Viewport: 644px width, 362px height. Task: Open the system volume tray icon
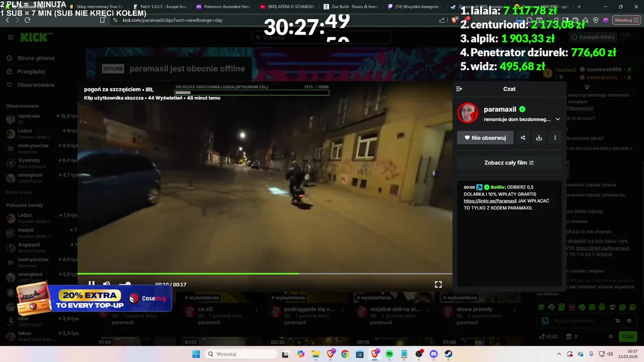pos(610,354)
